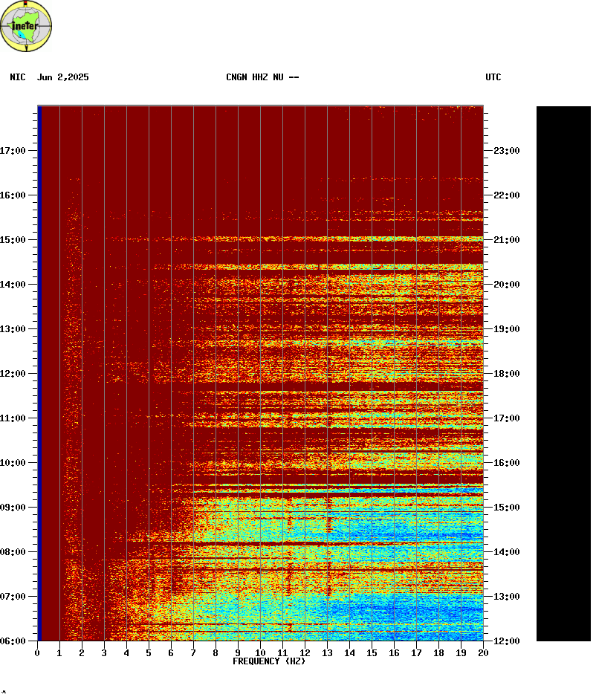Viewport: 596px width, 700px height.
Task: Click the frequency tick '17'
Action: (x=416, y=653)
